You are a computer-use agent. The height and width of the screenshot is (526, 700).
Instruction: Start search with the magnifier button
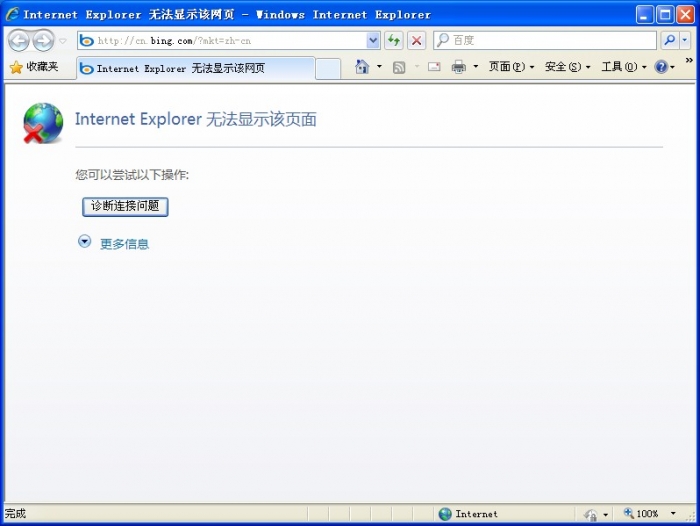(669, 40)
